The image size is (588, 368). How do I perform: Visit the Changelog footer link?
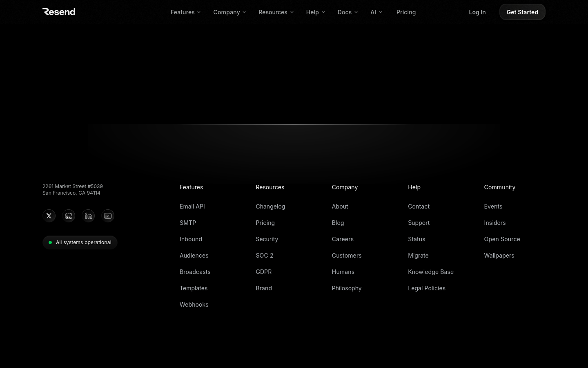coord(270,206)
